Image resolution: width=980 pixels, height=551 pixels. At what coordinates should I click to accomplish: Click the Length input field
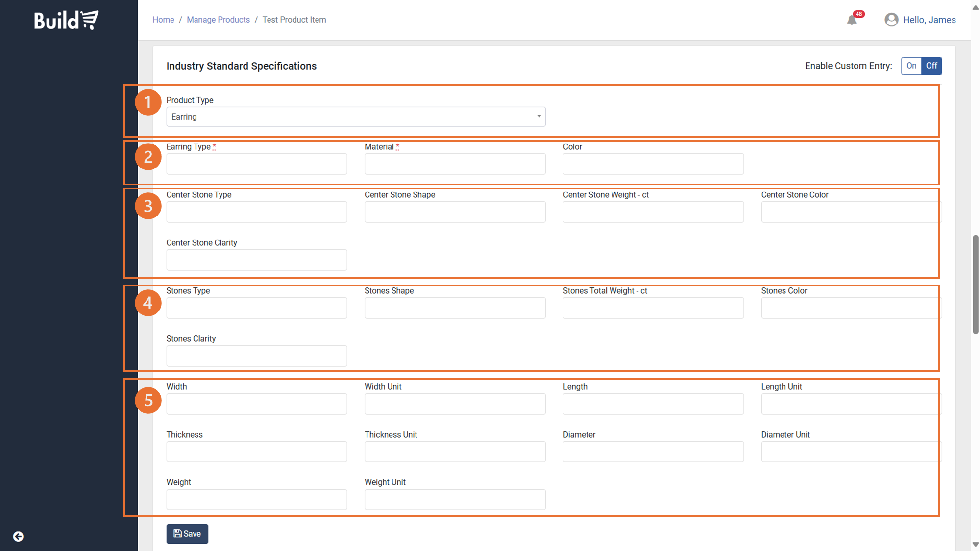coord(653,404)
